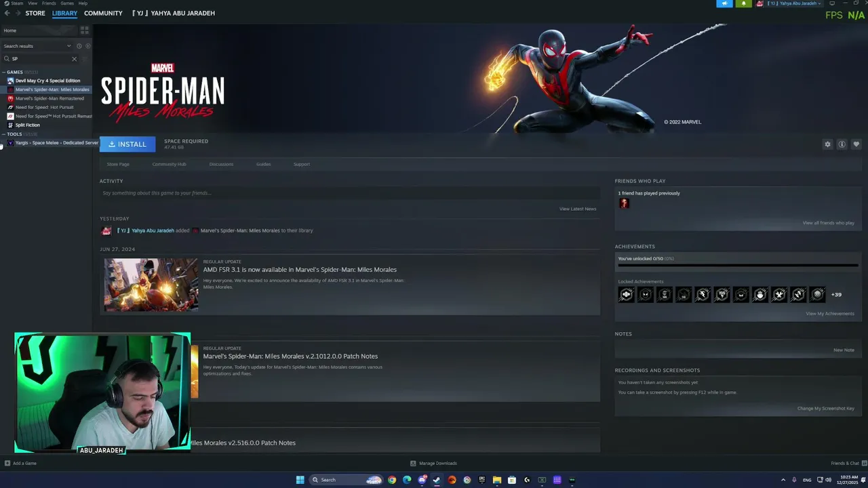Click Split Fiction game icon
The width and height of the screenshot is (868, 488).
10,125
